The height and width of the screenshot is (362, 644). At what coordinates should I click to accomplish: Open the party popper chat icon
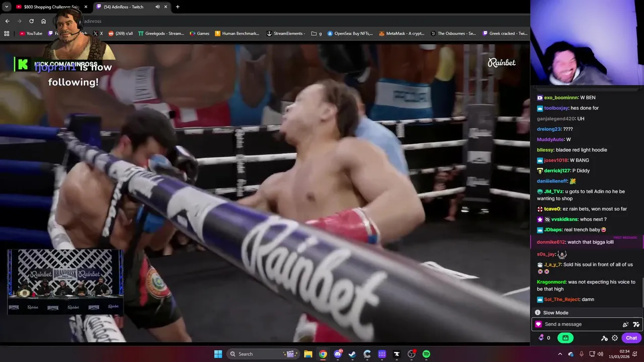pos(625,324)
